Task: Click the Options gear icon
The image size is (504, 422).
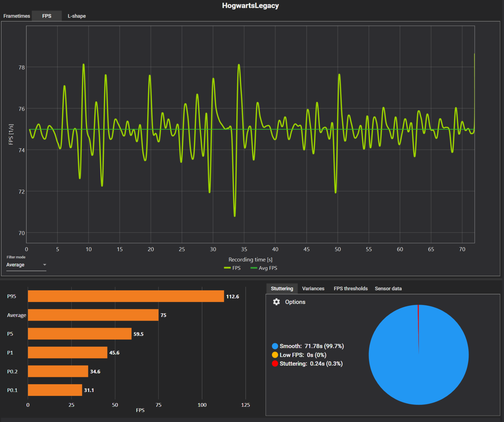Action: (x=276, y=302)
